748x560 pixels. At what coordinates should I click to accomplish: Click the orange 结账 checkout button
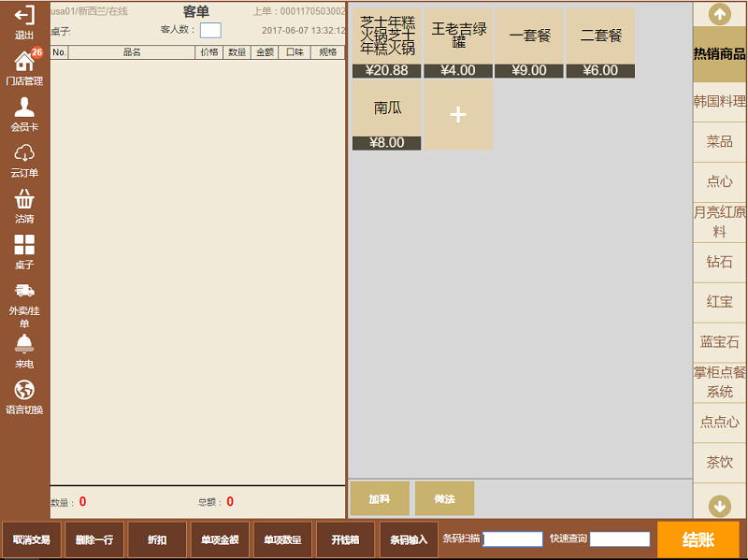[x=698, y=539]
